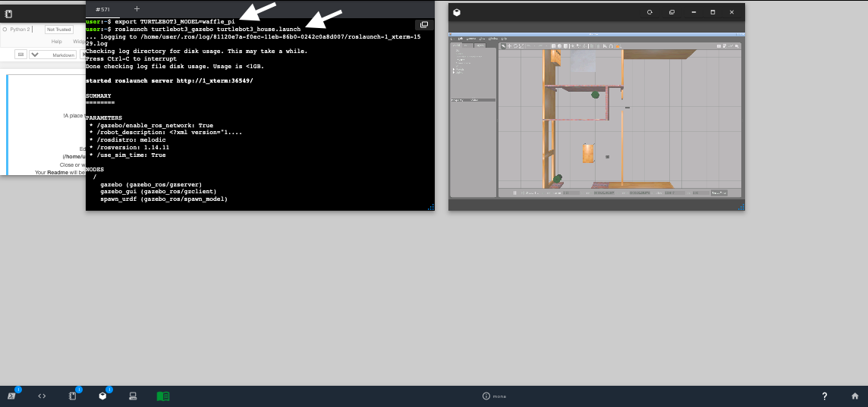Select the Insert tab in Gazebo panel
Screen dimensions: 868x407
tap(468, 45)
